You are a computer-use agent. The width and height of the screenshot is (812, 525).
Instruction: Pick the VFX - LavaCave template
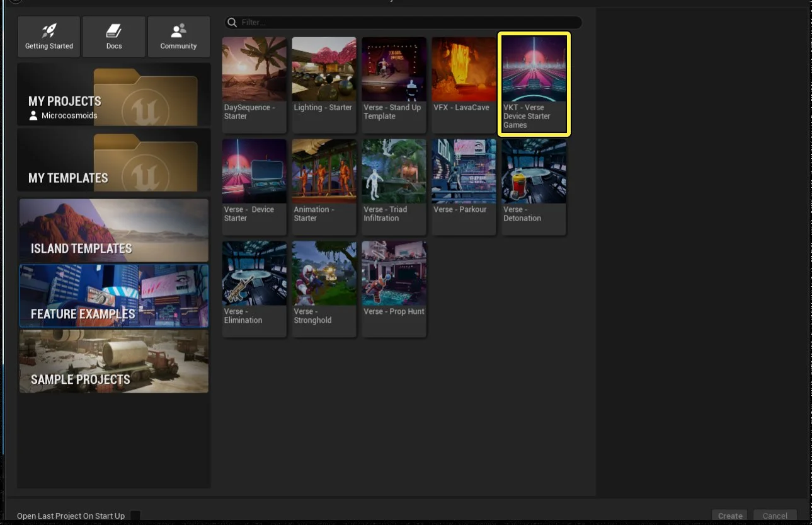pos(464,84)
